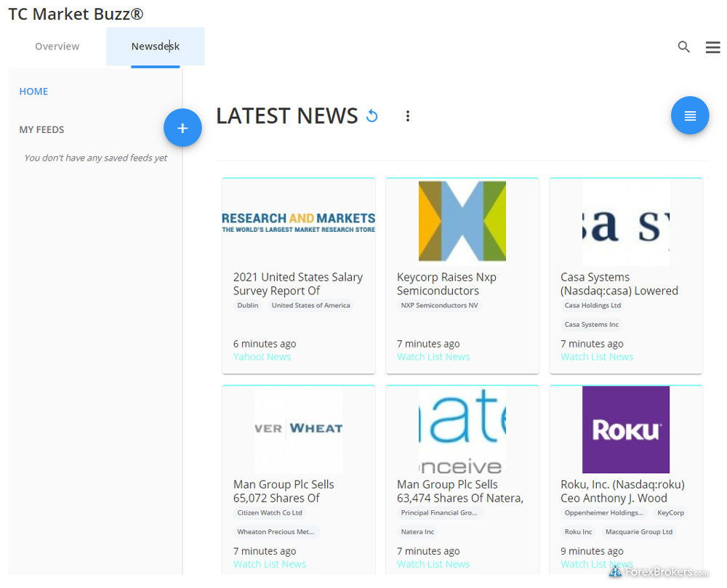Viewport: 727px width, 588px height.
Task: Go to HOME in the sidebar
Action: point(33,92)
